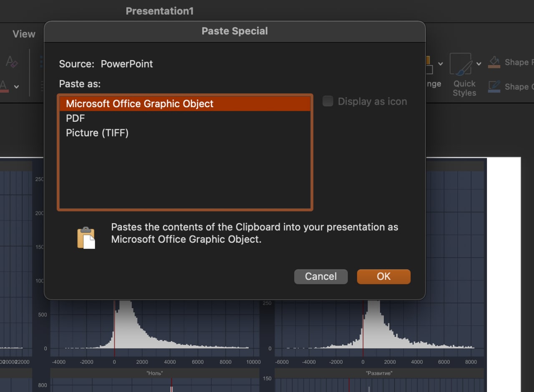Screen dimensions: 534x392
Task: Apply the red Font Color icon
Action: click(4, 86)
